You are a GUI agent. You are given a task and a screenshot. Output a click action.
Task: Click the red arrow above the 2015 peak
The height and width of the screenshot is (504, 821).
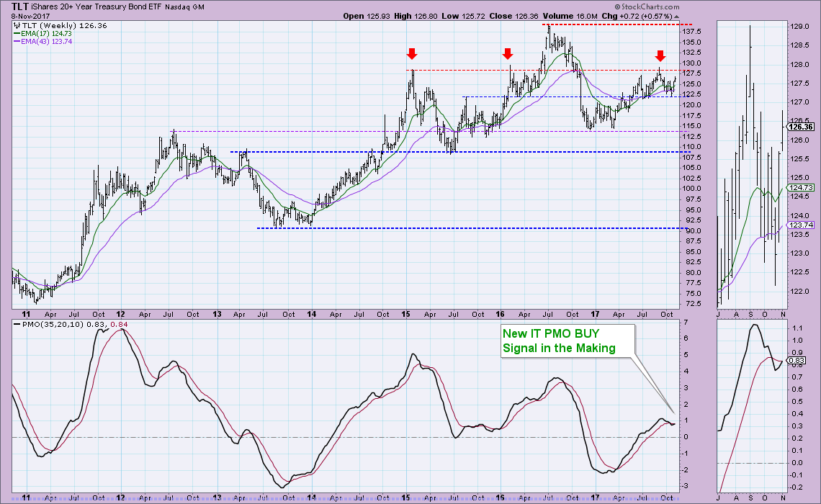pos(411,54)
